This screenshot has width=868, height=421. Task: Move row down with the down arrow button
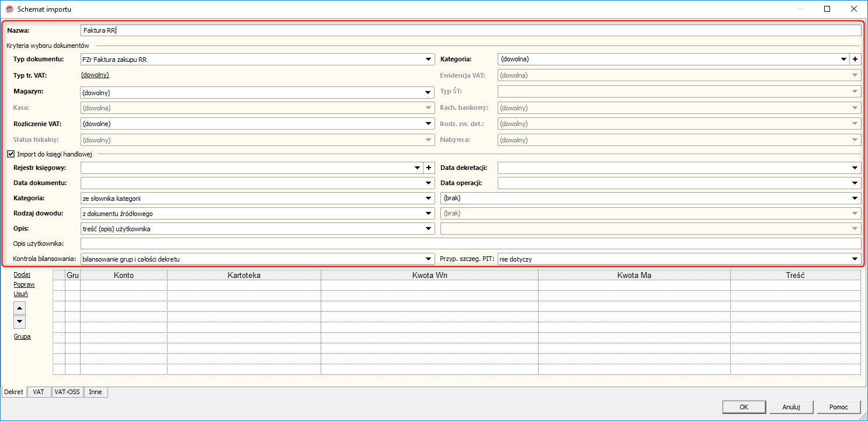click(20, 321)
